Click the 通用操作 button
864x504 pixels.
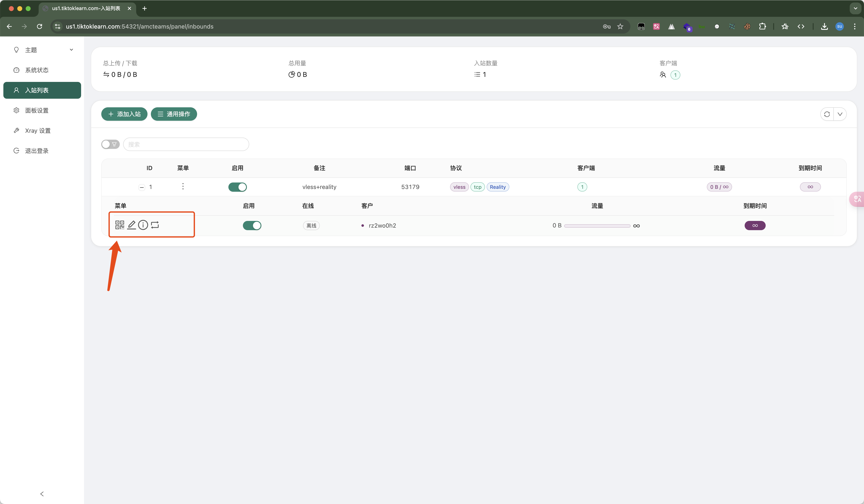174,114
